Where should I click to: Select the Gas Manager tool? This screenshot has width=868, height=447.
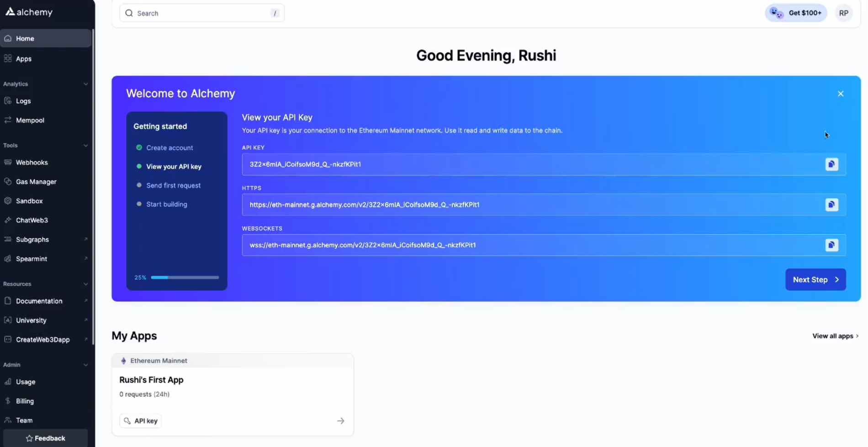37,181
